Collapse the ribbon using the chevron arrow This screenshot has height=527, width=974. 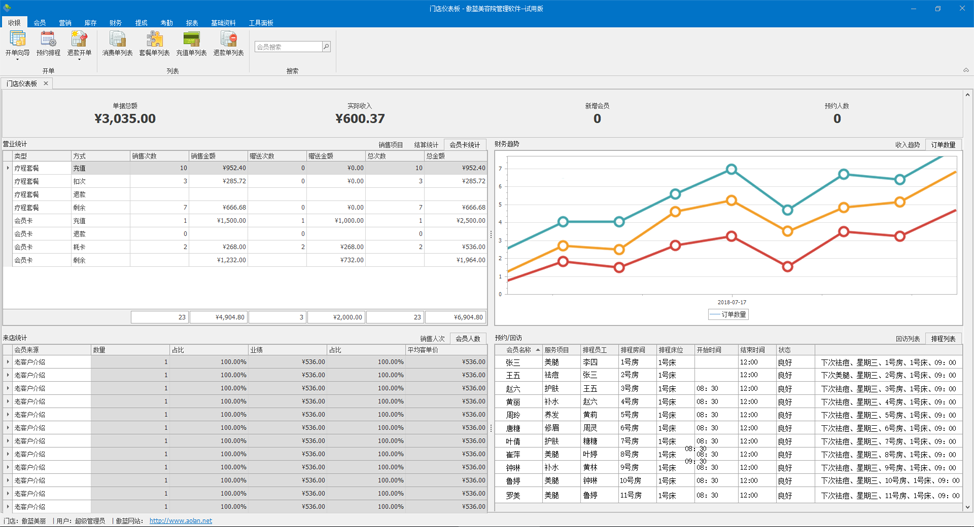point(965,71)
